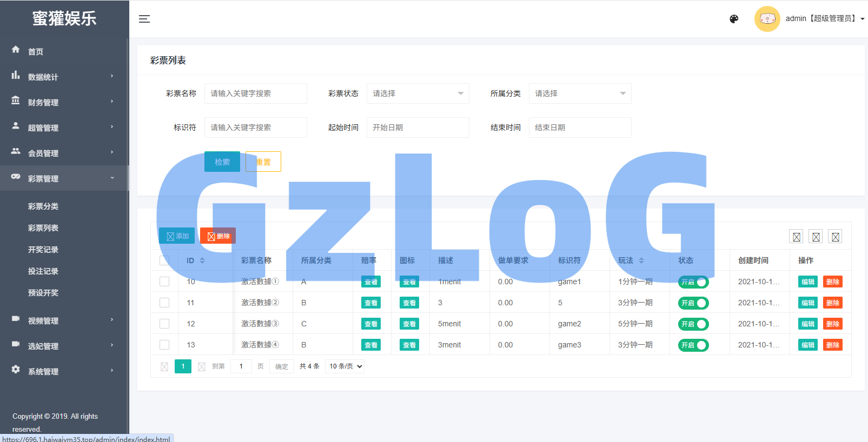Open the theme color palette icon
Viewport: 868px width, 442px height.
(x=734, y=19)
